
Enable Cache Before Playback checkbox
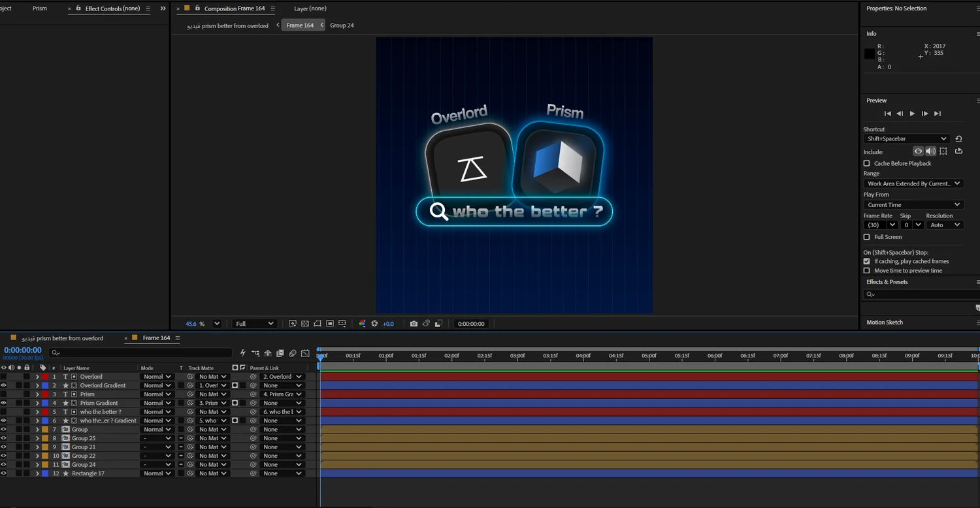pyautogui.click(x=867, y=163)
